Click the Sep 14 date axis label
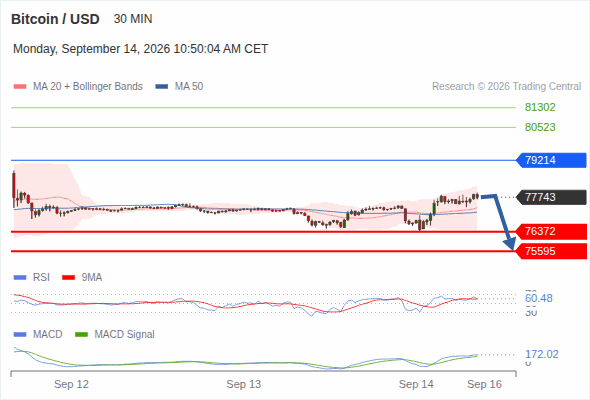Image resolution: width=590 pixels, height=400 pixels. click(416, 384)
